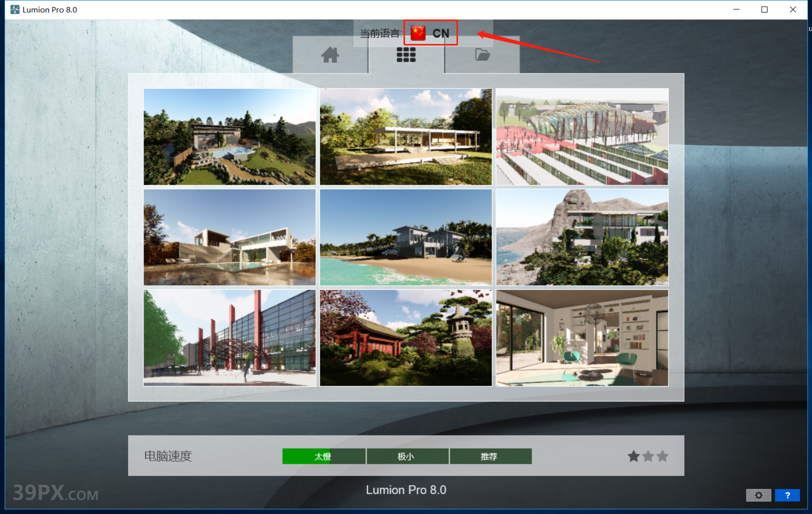Screen dimensions: 812x514
Task: Select the example scenes grid tab
Action: point(406,55)
